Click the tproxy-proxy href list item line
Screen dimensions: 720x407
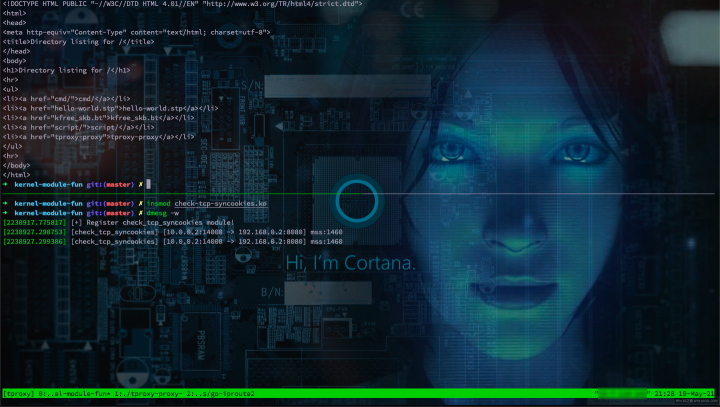(x=99, y=137)
